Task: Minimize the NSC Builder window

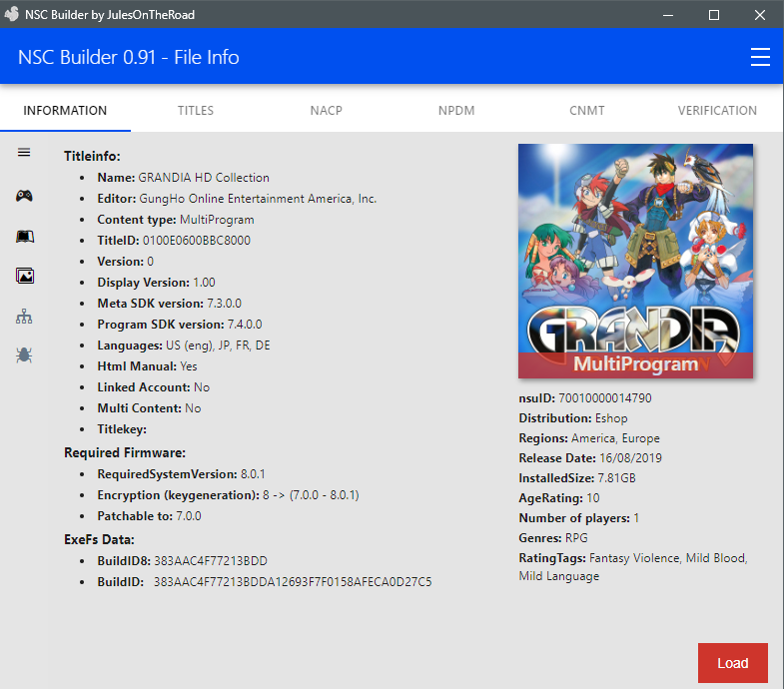Action: 668,15
